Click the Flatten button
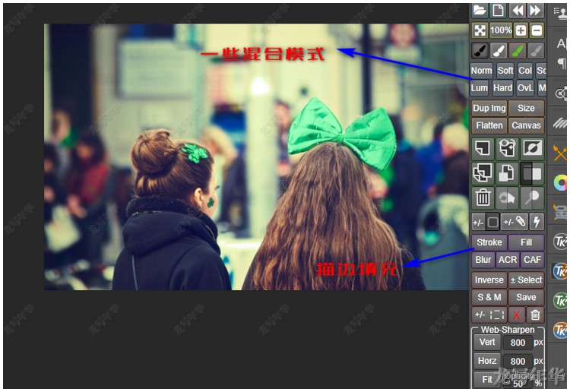Image resolution: width=570 pixels, height=392 pixels. [489, 125]
